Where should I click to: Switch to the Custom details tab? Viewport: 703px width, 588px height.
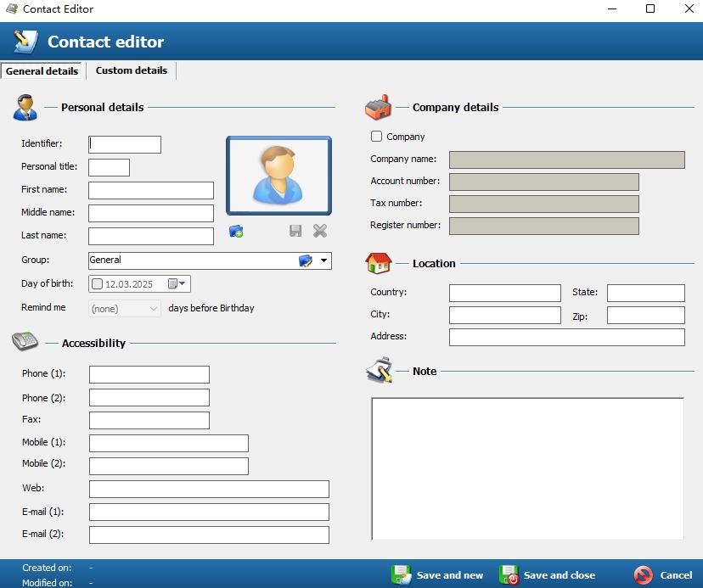[x=131, y=71]
